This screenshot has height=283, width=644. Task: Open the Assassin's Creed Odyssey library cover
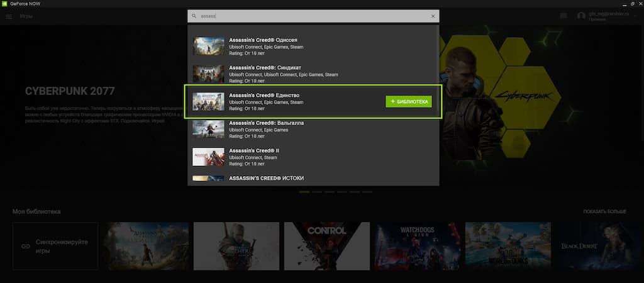click(146, 246)
